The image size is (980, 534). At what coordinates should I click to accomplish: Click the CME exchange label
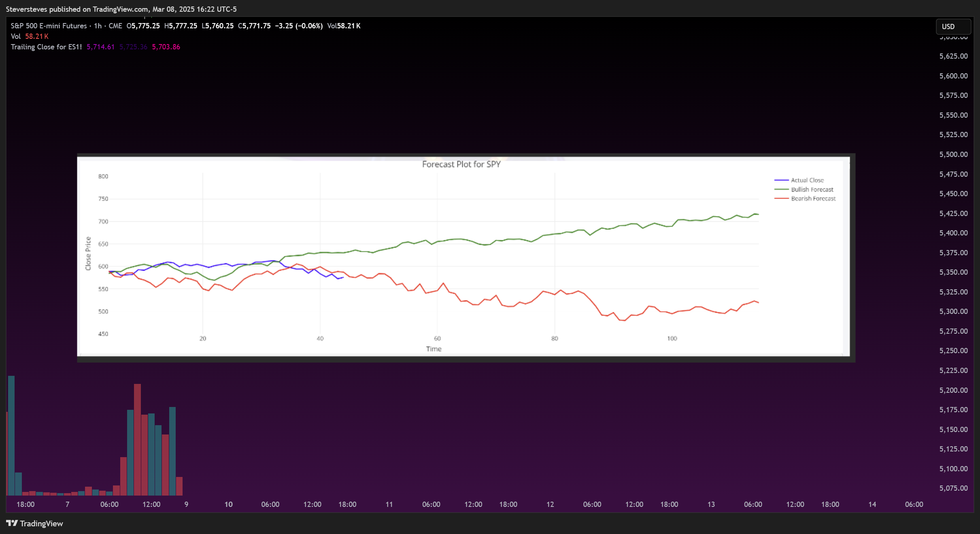click(x=115, y=26)
